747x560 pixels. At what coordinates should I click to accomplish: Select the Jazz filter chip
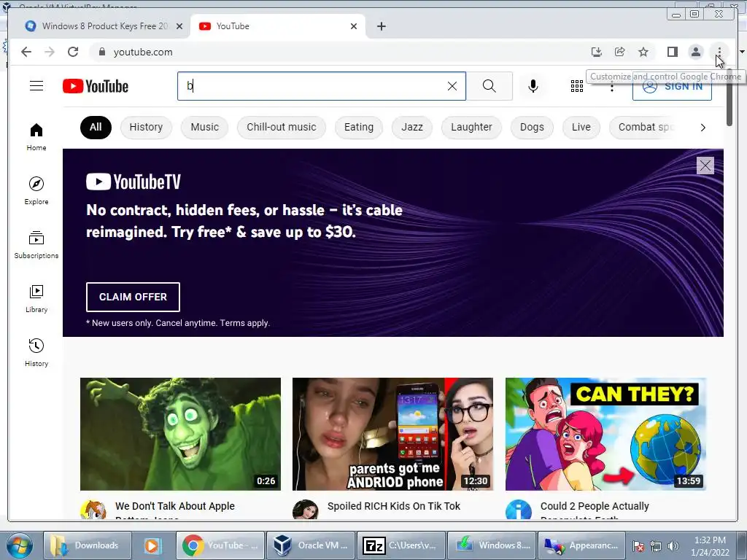tap(412, 127)
